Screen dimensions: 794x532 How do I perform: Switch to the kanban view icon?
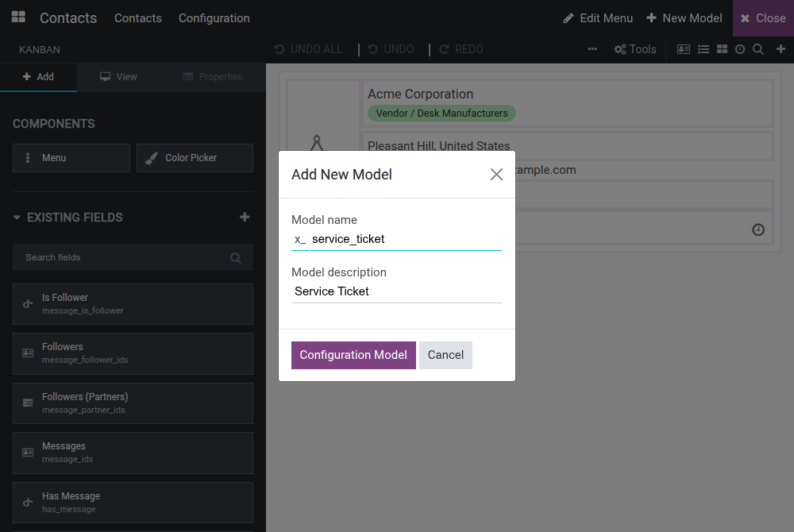722,49
